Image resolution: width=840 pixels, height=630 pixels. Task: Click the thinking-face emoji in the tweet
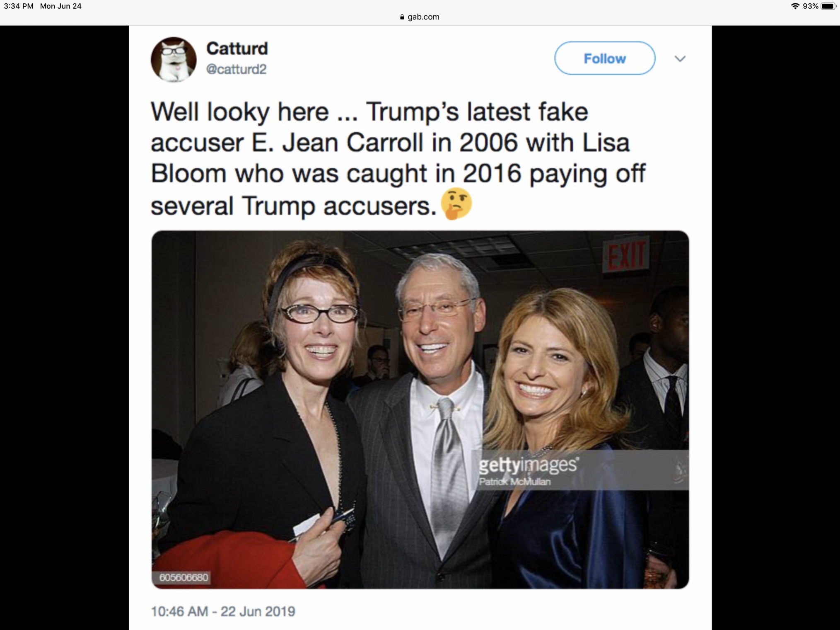[456, 204]
